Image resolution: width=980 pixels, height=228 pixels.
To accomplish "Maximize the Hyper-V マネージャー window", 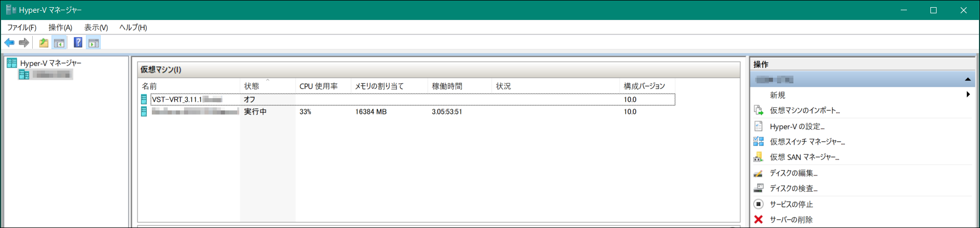I will coord(933,10).
